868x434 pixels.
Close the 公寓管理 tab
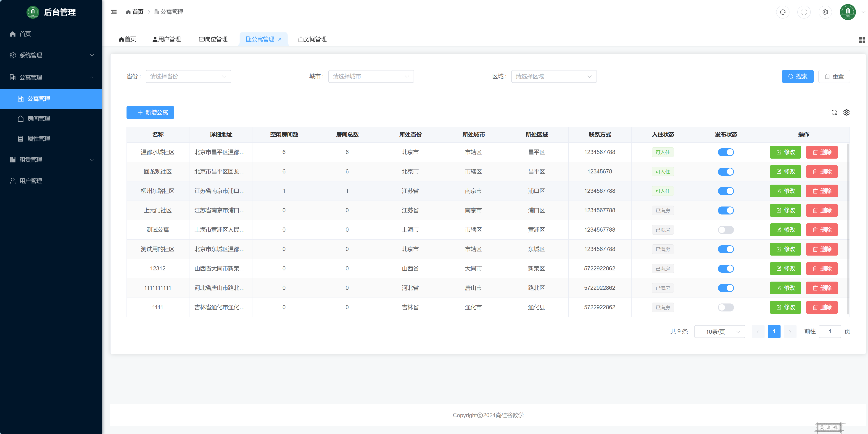point(280,39)
